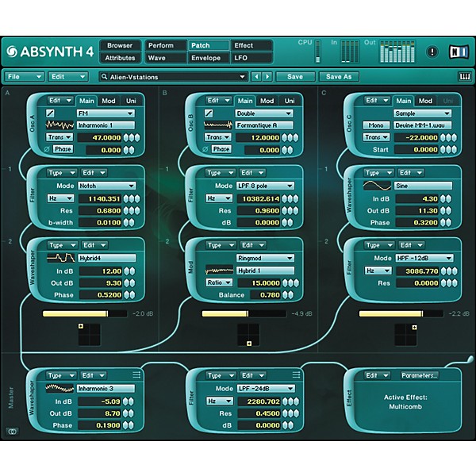
Task: Toggle Osc A Phase button
Action: [x=63, y=149]
